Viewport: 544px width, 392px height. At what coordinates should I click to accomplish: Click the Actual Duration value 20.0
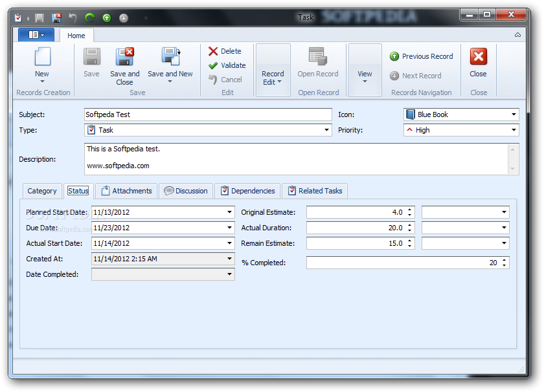tap(395, 228)
